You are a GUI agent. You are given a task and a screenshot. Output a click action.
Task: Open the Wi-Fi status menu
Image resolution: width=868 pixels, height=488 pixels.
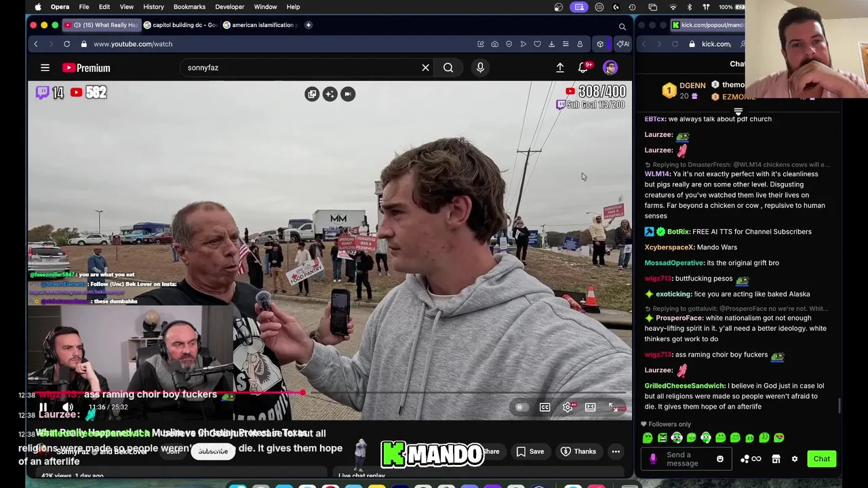tap(673, 7)
